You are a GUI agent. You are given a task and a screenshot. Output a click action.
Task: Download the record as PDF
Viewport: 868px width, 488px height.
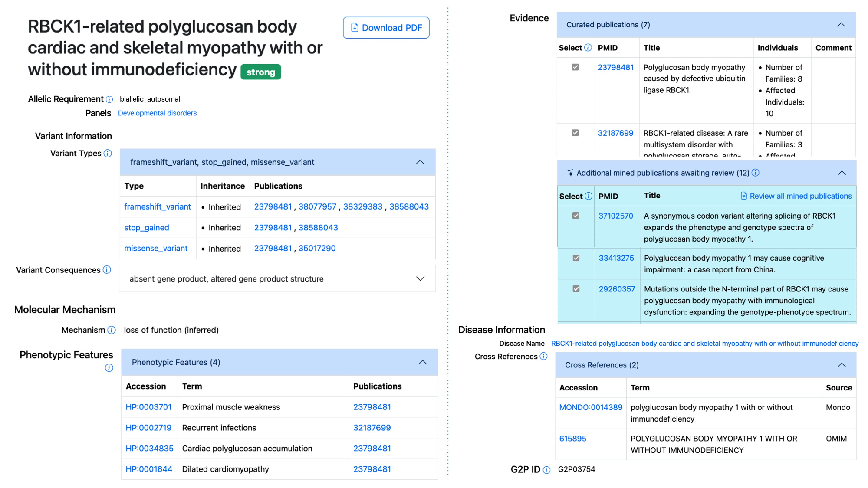pyautogui.click(x=386, y=28)
